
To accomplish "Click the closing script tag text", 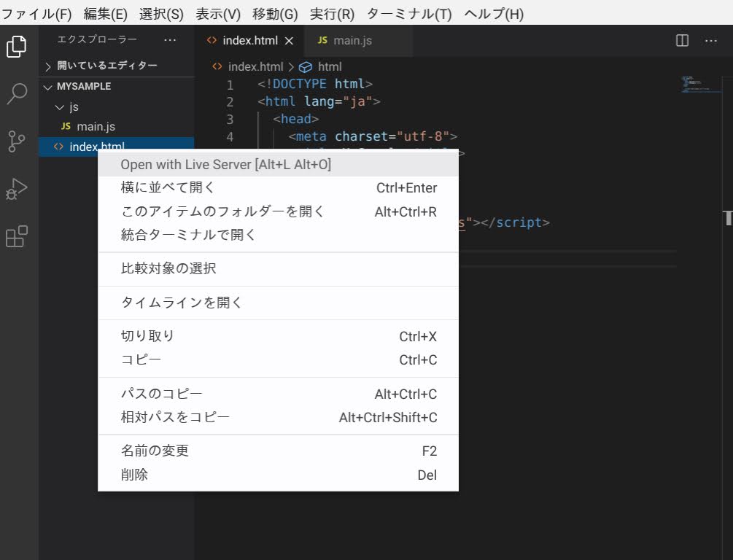I will [515, 222].
